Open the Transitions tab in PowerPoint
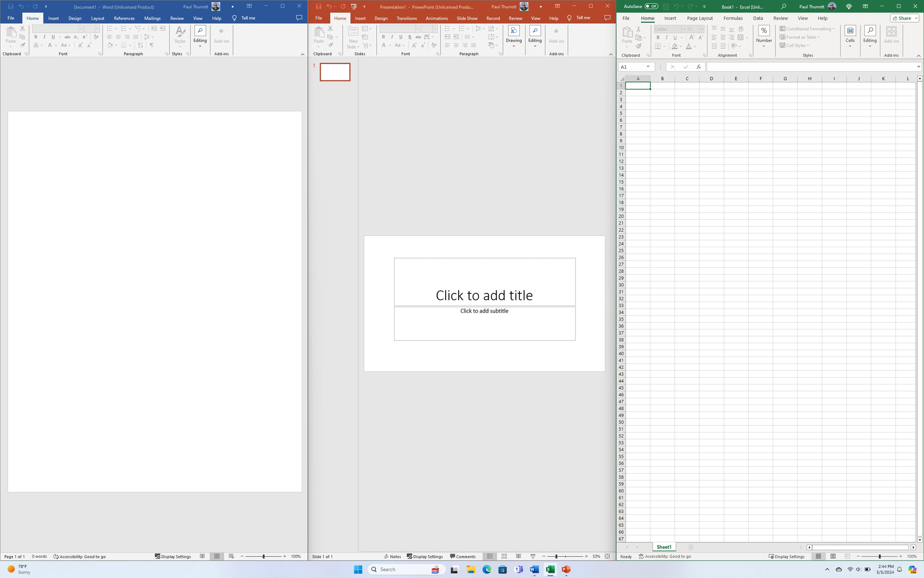This screenshot has height=578, width=924. tap(406, 18)
